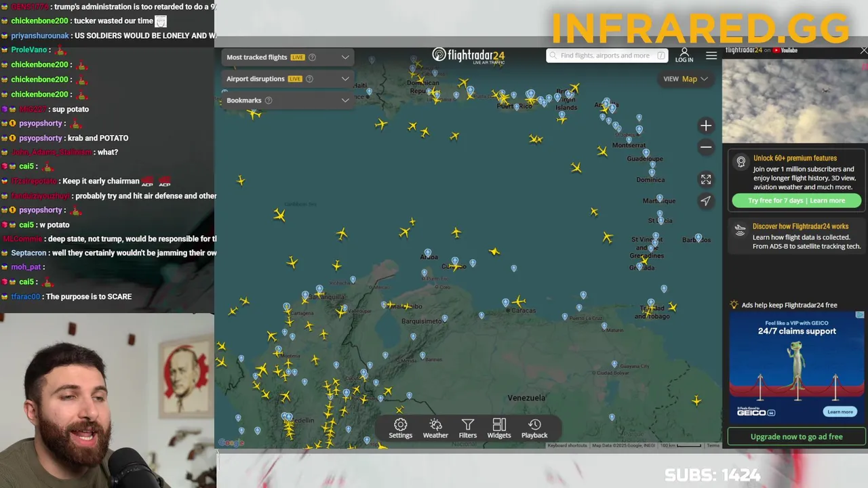The height and width of the screenshot is (488, 868).
Task: Click chat message 'The purpose is to SCARE'
Action: point(89,296)
